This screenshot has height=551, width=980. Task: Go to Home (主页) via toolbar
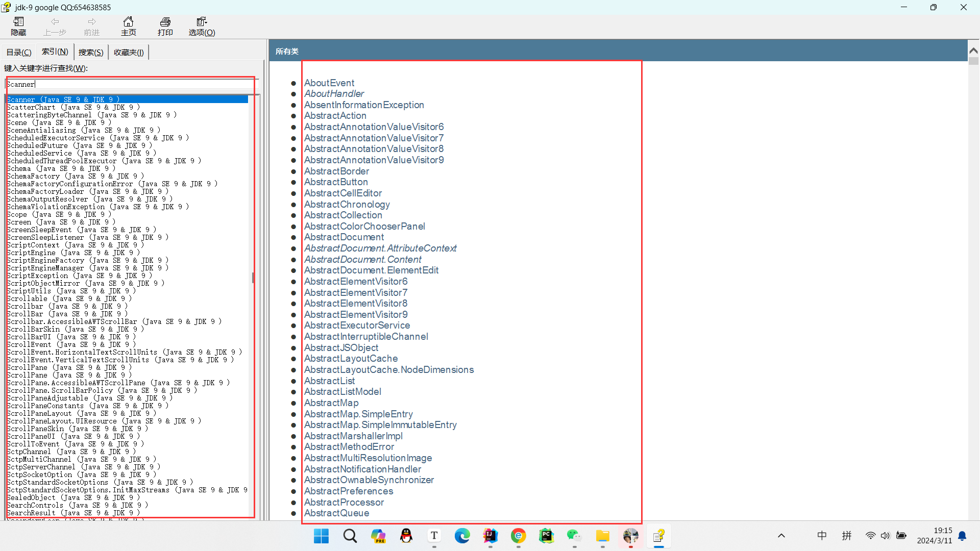pos(129,26)
